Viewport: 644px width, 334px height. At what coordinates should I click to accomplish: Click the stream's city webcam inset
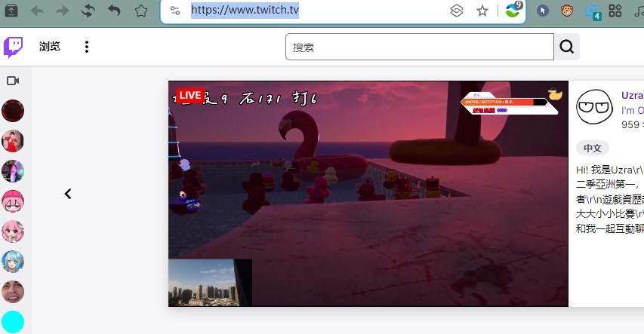point(211,283)
